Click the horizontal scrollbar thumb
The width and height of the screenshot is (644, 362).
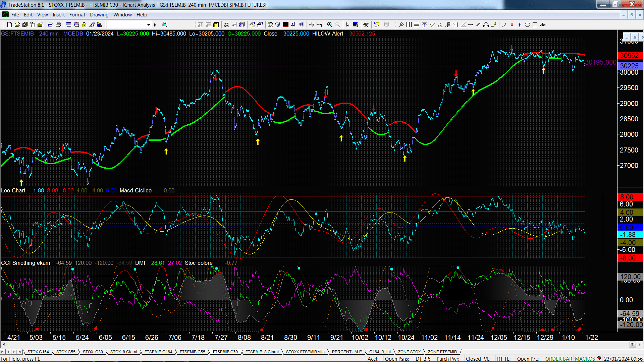coord(633,345)
